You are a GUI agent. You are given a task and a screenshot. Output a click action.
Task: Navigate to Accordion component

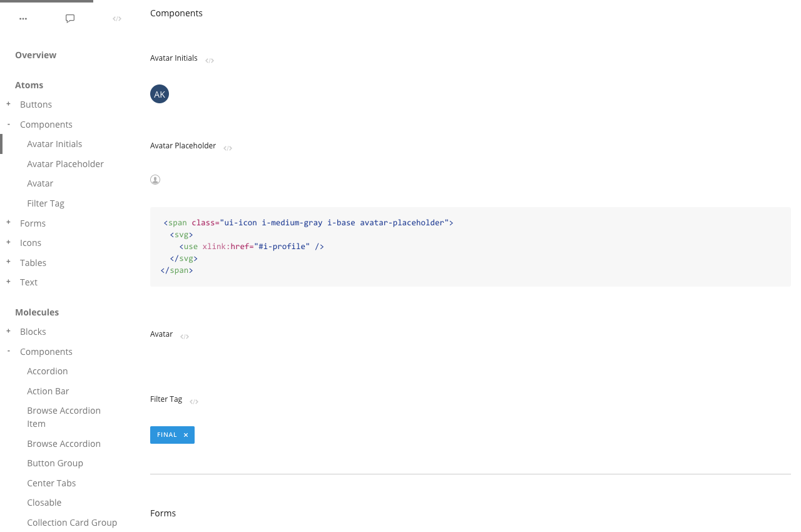click(x=47, y=371)
